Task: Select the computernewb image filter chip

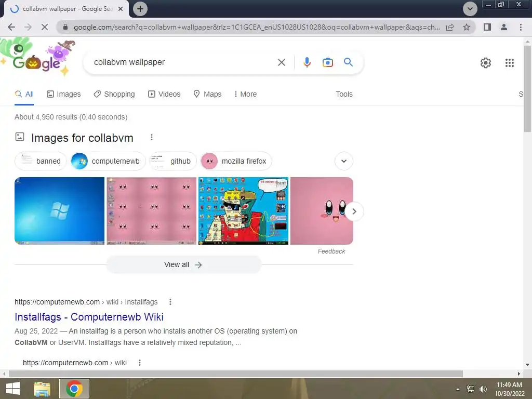Action: coord(108,161)
